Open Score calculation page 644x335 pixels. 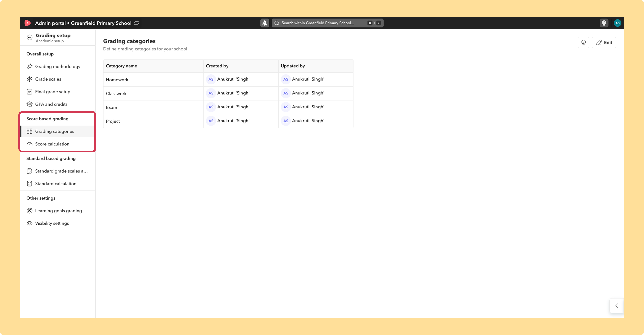click(58, 144)
